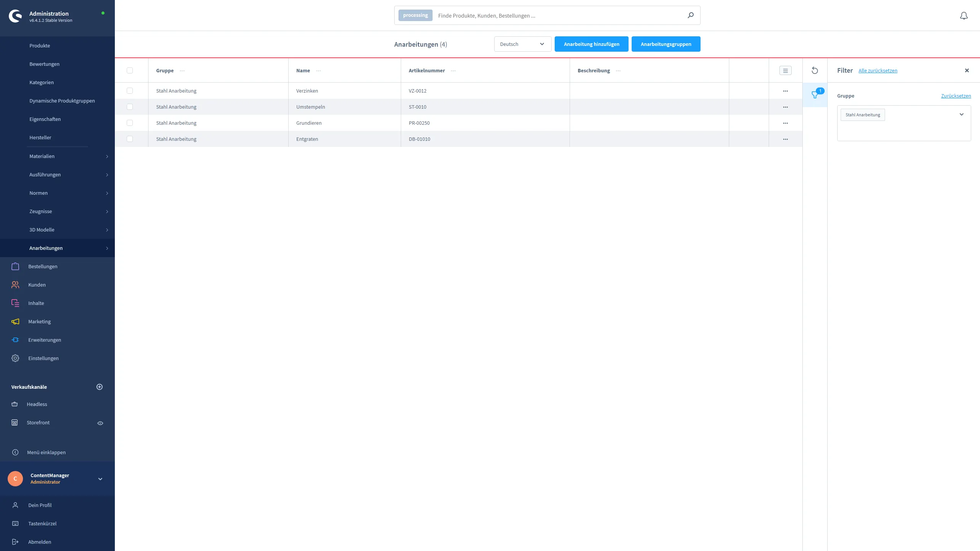The image size is (980, 551).
Task: Open row actions for Verzinken
Action: 786,91
